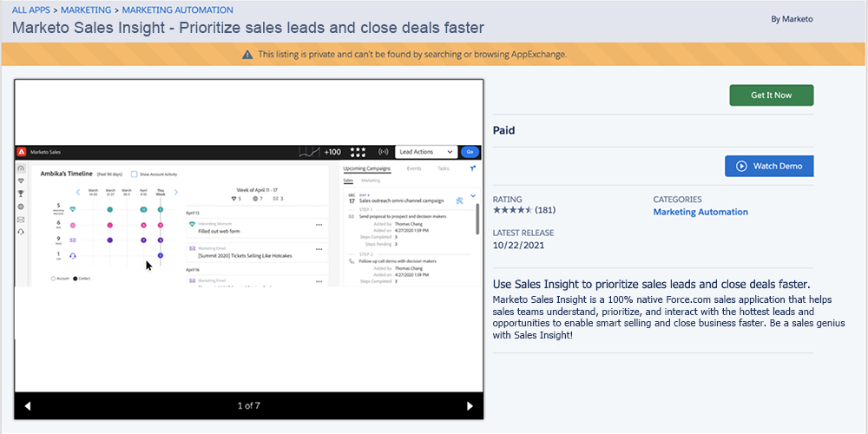The image size is (868, 434).
Task: Click 'Week of April 11 - 17' heading
Action: point(257,189)
